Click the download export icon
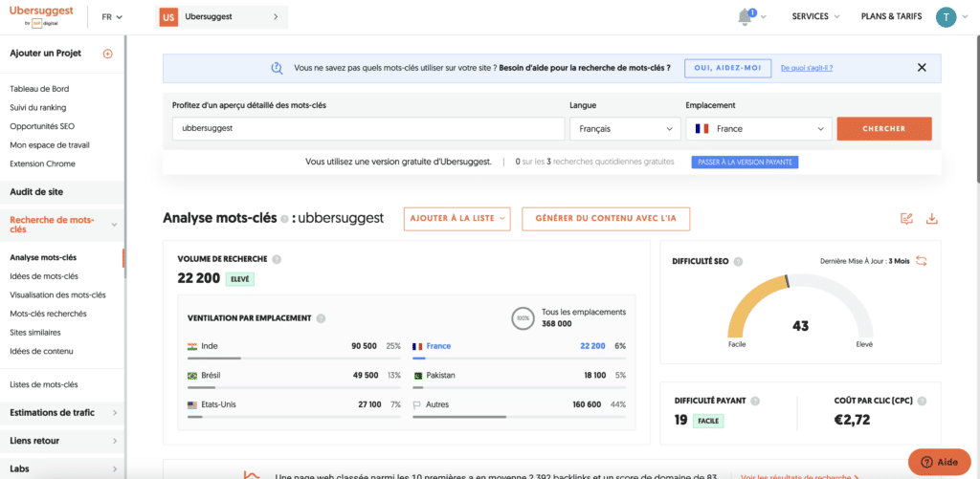Screen dimensions: 980x479 tap(932, 219)
